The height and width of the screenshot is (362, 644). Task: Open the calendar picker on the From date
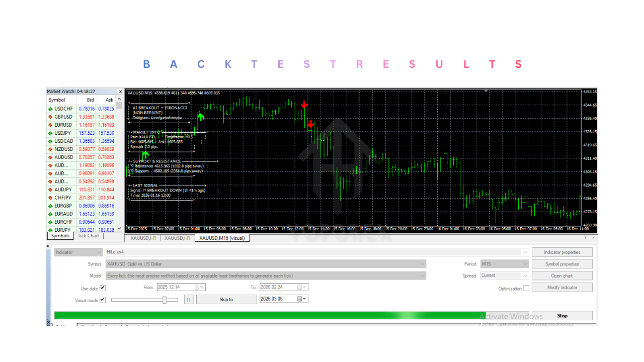199,287
